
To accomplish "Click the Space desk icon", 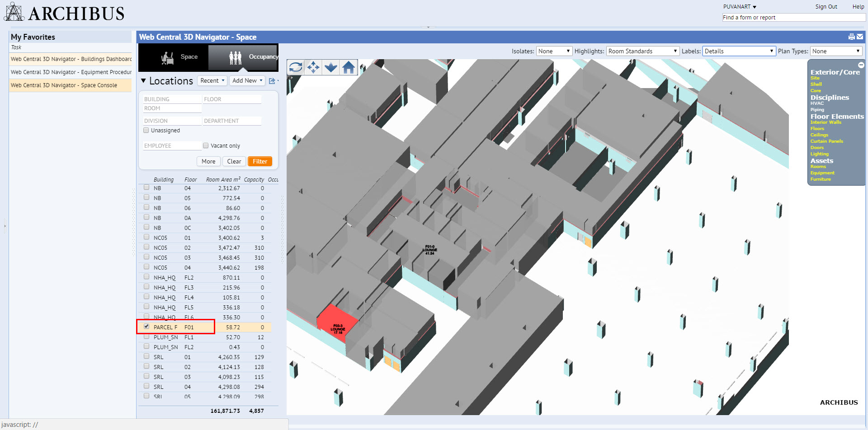I will 168,57.
